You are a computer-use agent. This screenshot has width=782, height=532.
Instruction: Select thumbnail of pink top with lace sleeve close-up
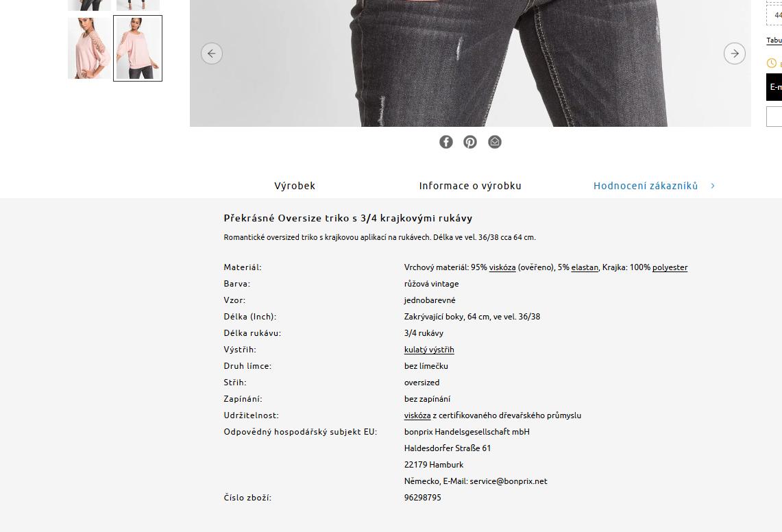pyautogui.click(x=89, y=48)
